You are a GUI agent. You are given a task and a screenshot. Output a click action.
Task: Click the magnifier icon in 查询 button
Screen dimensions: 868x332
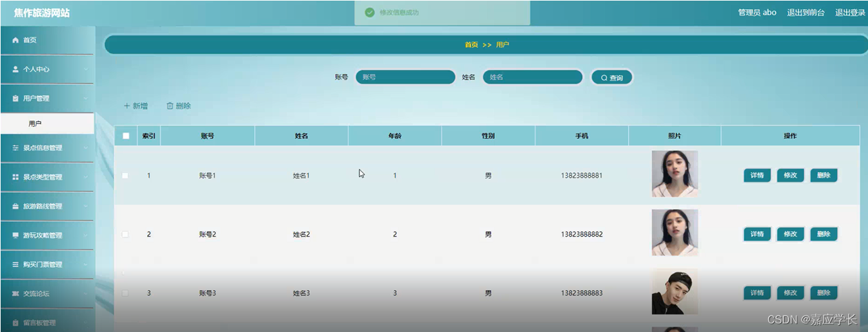tap(604, 78)
